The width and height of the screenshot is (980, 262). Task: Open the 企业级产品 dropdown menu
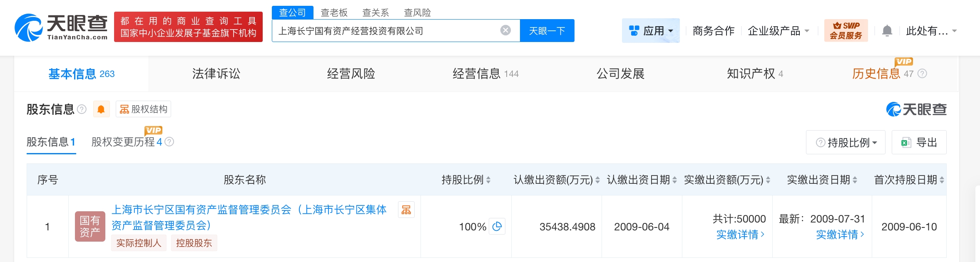pyautogui.click(x=778, y=31)
